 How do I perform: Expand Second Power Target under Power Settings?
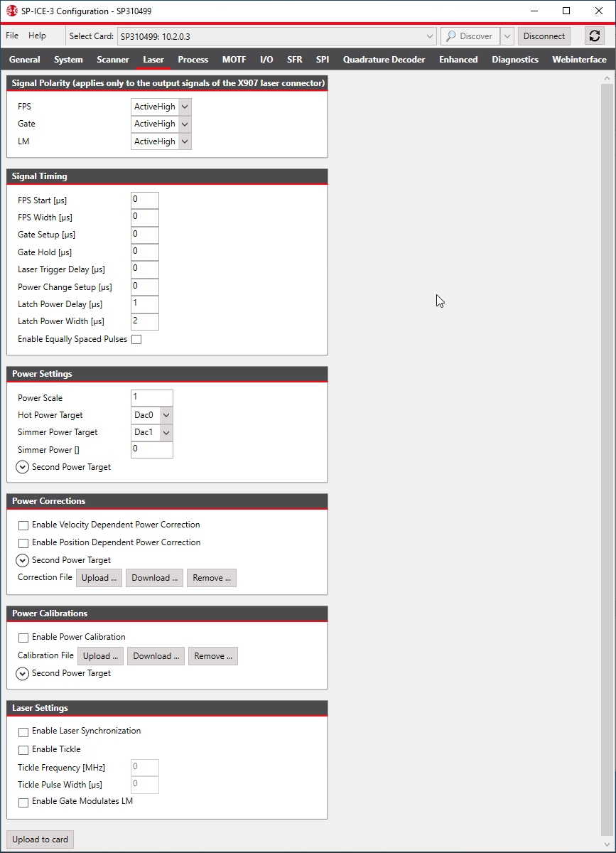(22, 467)
